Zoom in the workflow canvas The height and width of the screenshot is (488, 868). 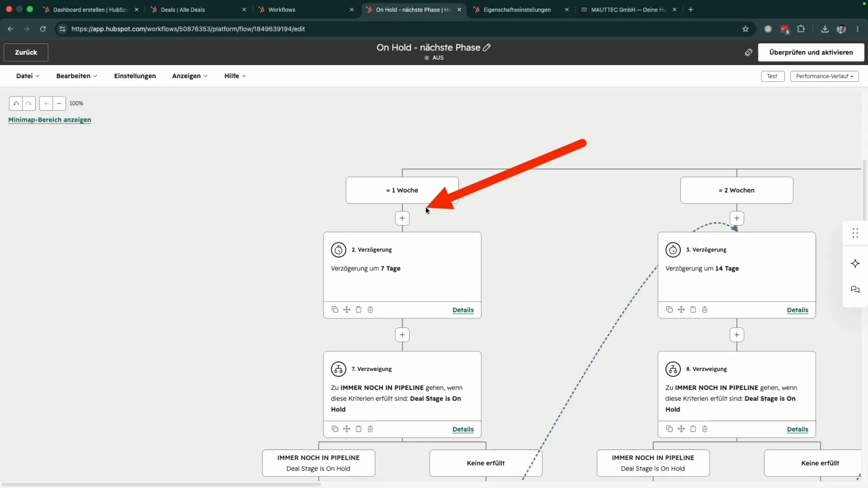coord(46,103)
